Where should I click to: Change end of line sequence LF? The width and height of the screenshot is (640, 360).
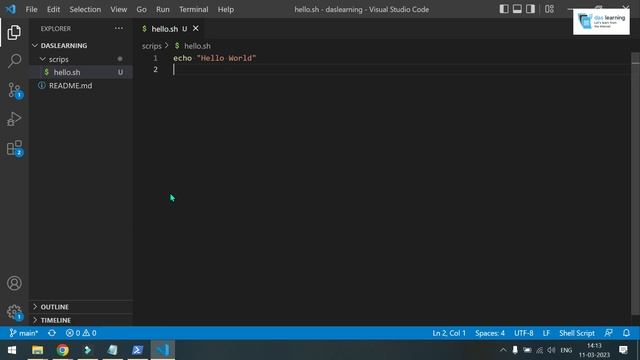[x=546, y=333]
